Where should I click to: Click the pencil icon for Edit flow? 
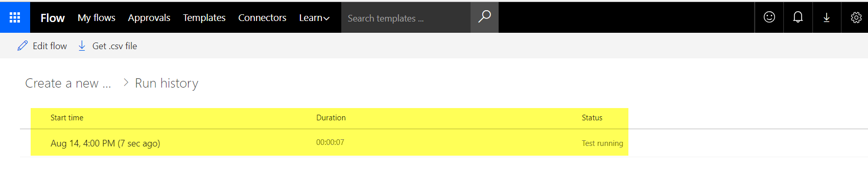22,46
